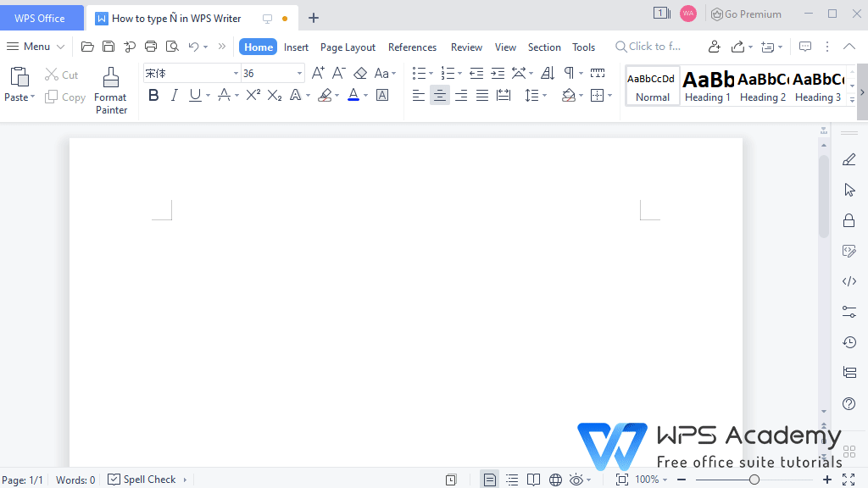Open the Page Layout tab
The height and width of the screenshot is (488, 868).
[x=348, y=47]
